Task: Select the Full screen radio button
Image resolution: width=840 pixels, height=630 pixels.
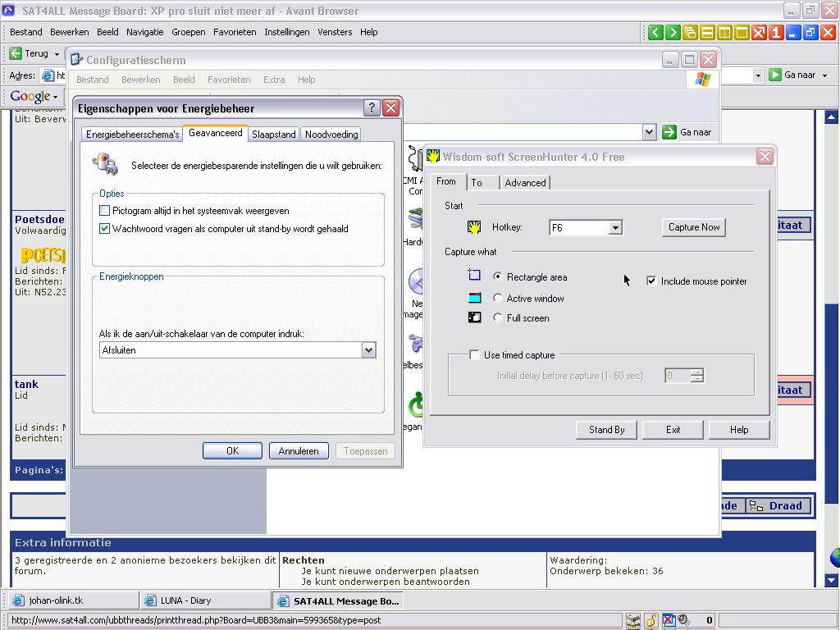Action: click(x=498, y=317)
